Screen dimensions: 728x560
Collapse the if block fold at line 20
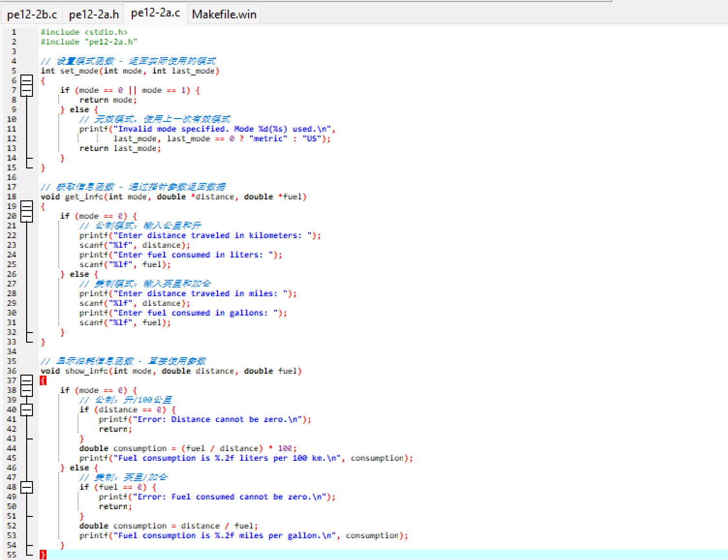[27, 216]
